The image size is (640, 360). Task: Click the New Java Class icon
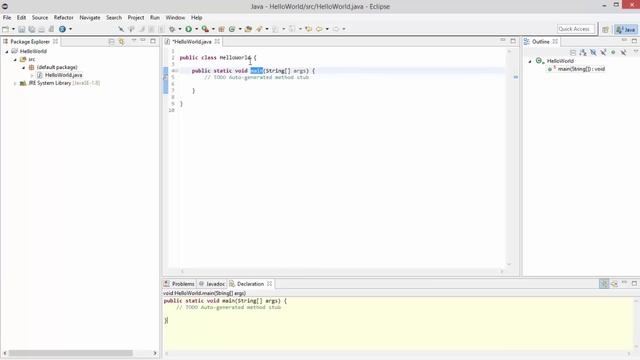tap(232, 29)
